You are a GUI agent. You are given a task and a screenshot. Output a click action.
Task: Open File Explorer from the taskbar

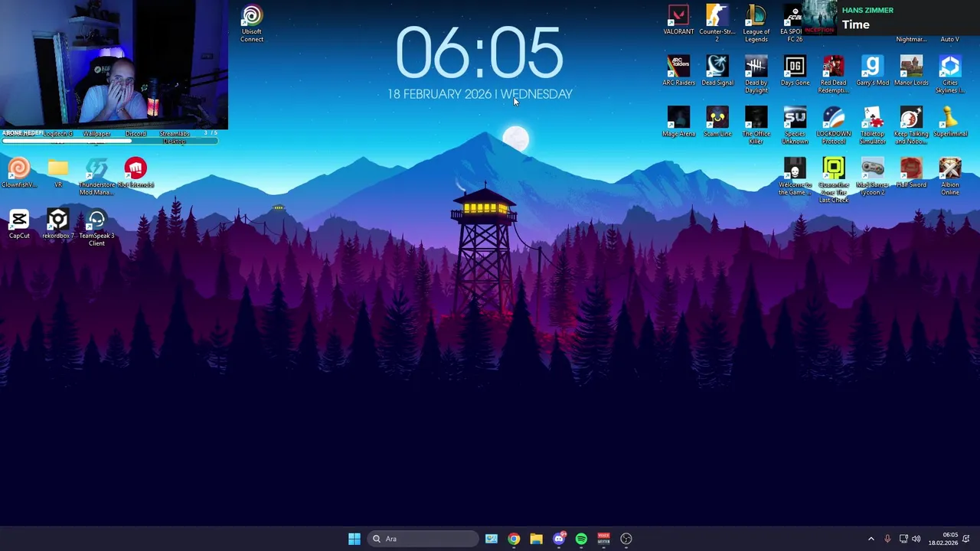point(536,539)
